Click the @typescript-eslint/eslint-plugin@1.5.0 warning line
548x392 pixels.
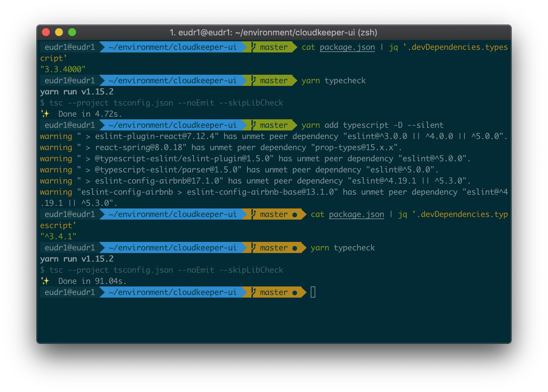(255, 159)
